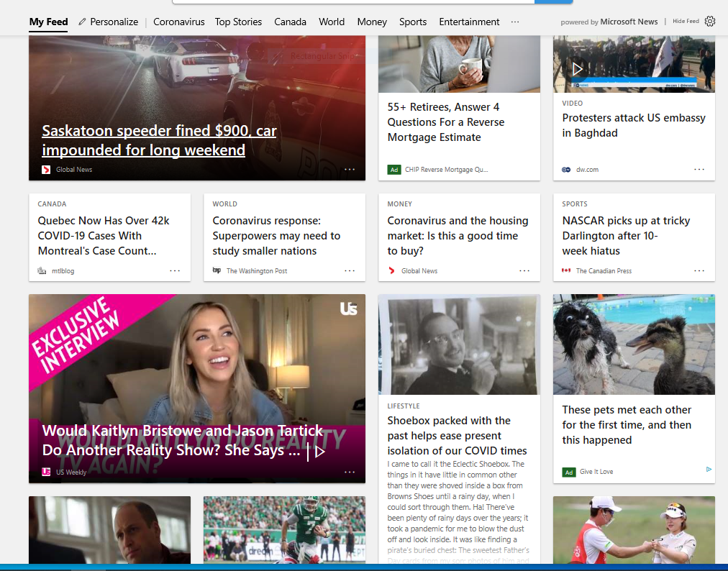The image size is (728, 571).
Task: Click The Canadian Press source logo
Action: (566, 270)
